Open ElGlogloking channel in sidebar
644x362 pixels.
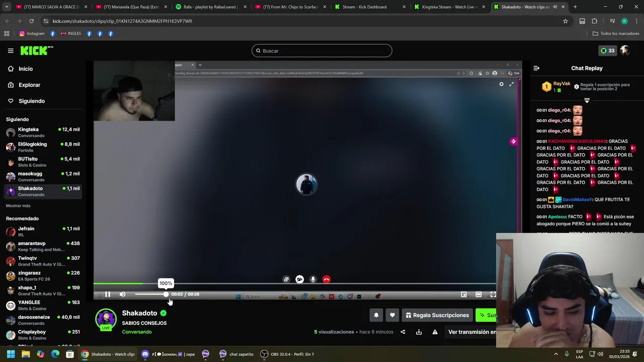click(42, 147)
